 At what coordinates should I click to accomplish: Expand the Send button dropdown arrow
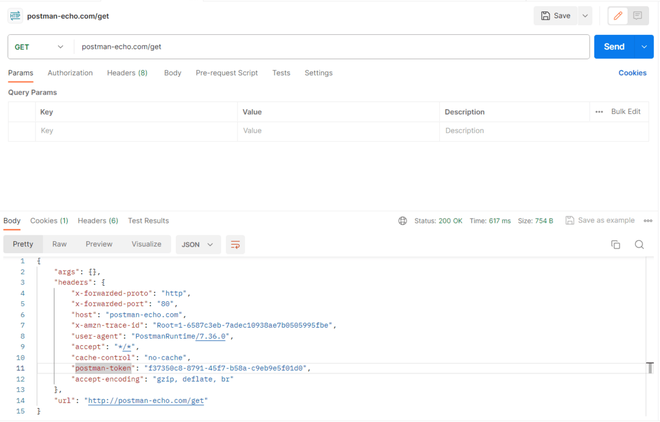coord(644,47)
